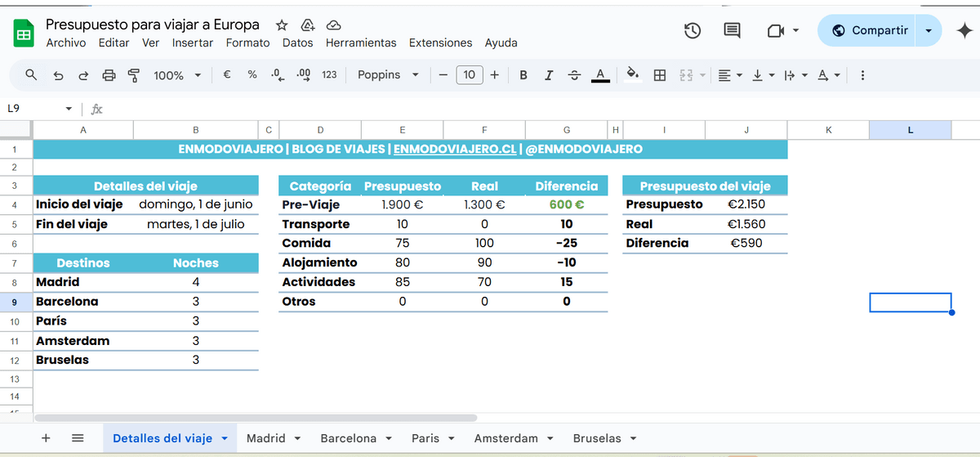The width and height of the screenshot is (980, 457).
Task: Click the print icon in toolbar
Action: [109, 75]
